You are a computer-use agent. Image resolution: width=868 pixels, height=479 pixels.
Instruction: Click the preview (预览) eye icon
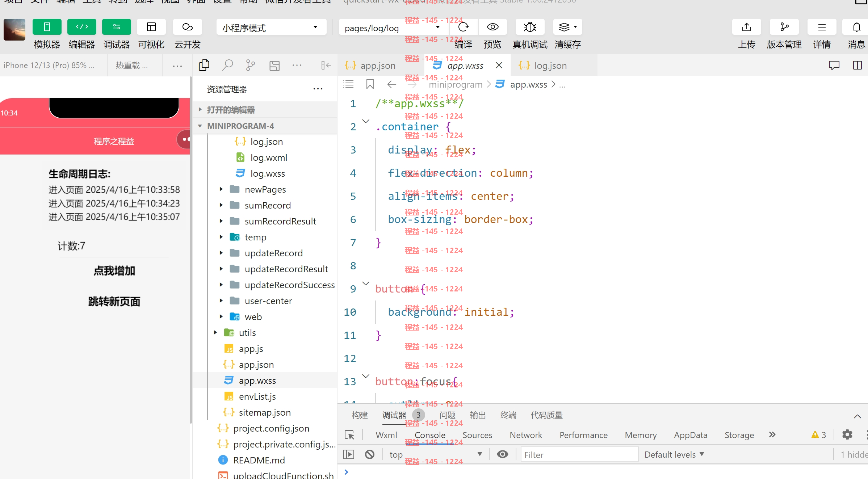tap(492, 27)
